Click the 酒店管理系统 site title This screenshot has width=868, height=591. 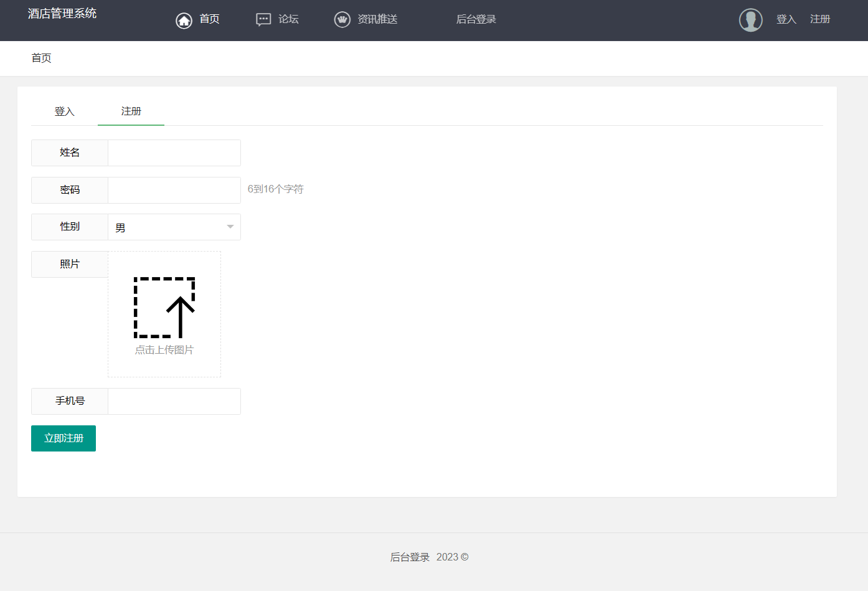62,14
